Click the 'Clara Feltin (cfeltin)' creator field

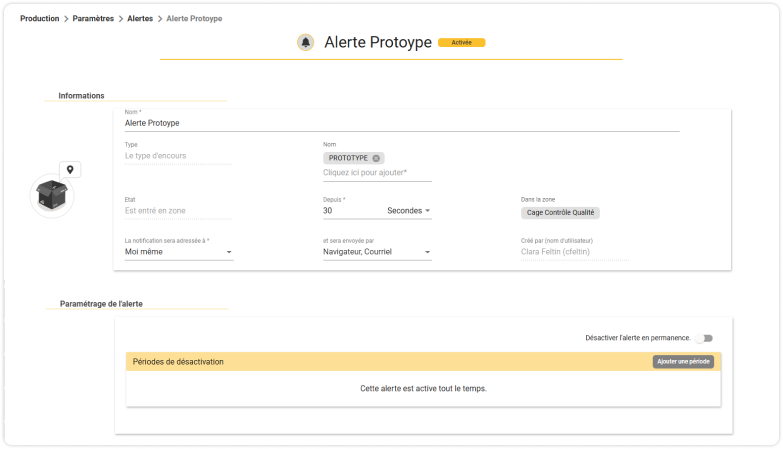click(575, 252)
